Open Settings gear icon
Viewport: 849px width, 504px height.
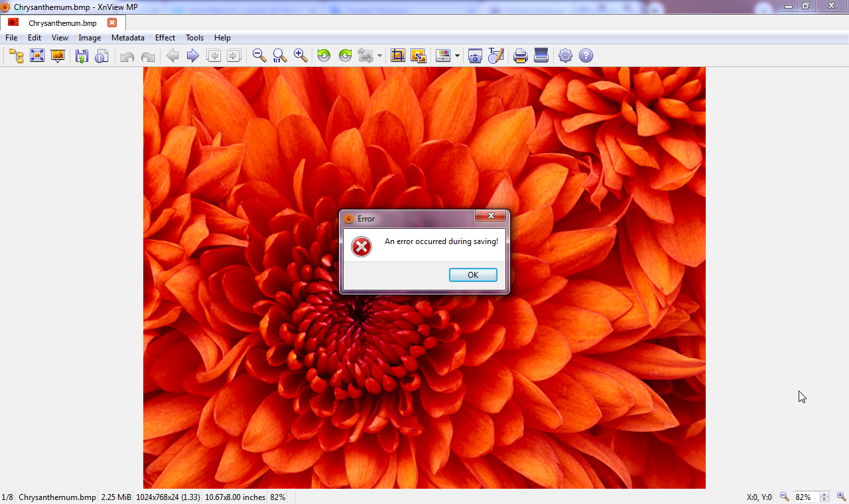565,56
